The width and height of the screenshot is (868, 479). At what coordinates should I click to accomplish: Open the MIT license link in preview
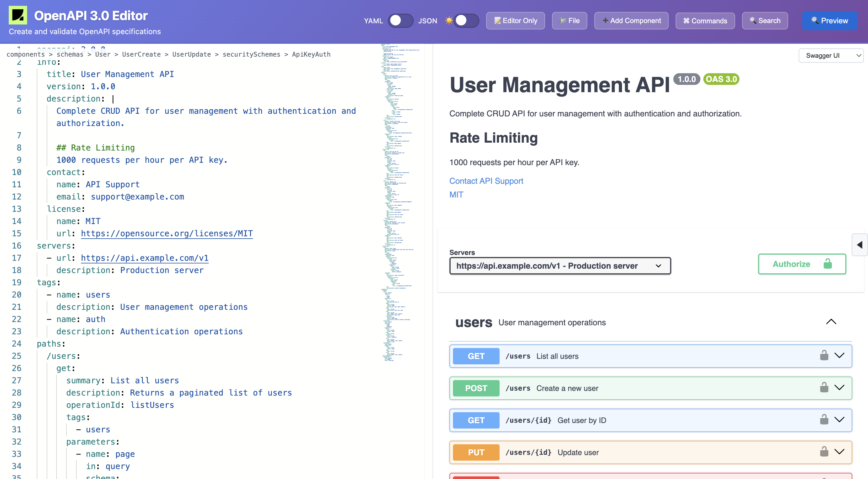(456, 195)
